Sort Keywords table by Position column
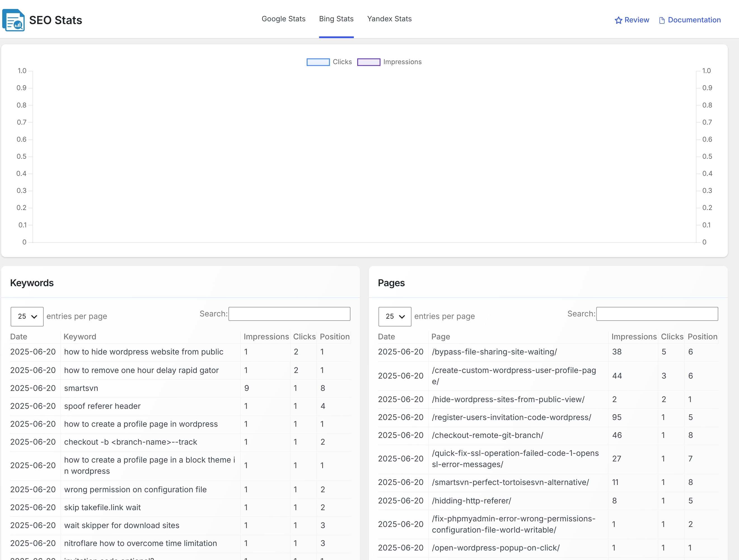The height and width of the screenshot is (560, 739). pos(335,337)
